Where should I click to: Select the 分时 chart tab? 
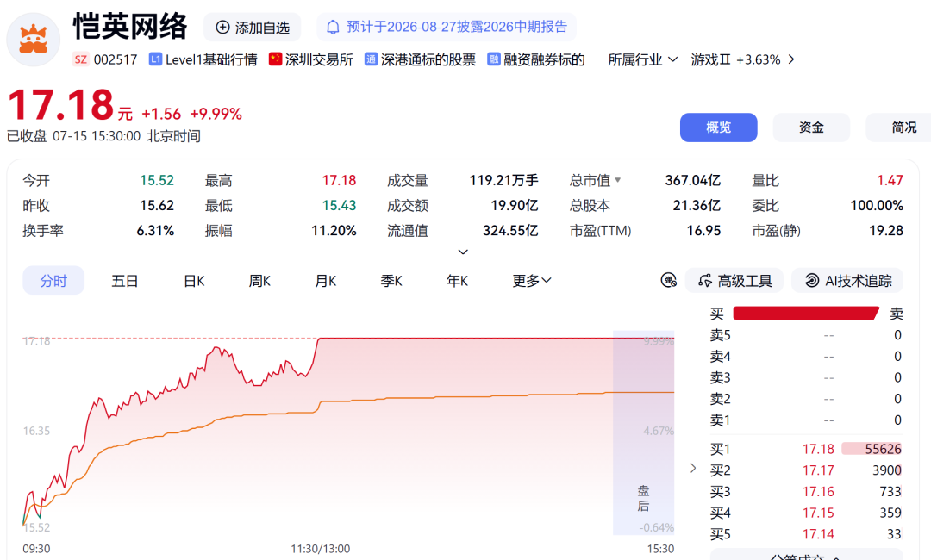(x=53, y=281)
